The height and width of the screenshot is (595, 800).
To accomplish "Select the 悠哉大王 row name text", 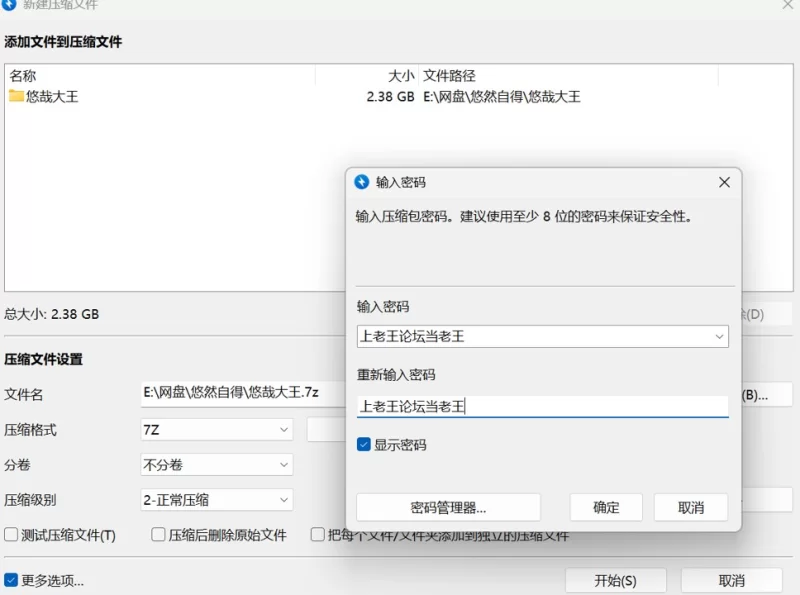I will point(52,96).
